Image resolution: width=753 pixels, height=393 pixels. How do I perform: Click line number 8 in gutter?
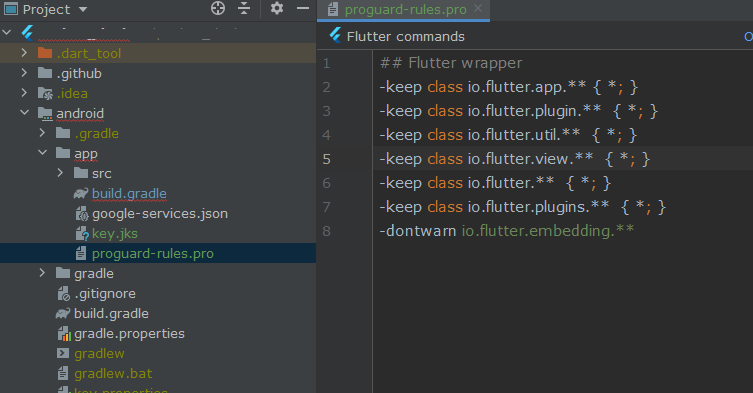(x=327, y=231)
